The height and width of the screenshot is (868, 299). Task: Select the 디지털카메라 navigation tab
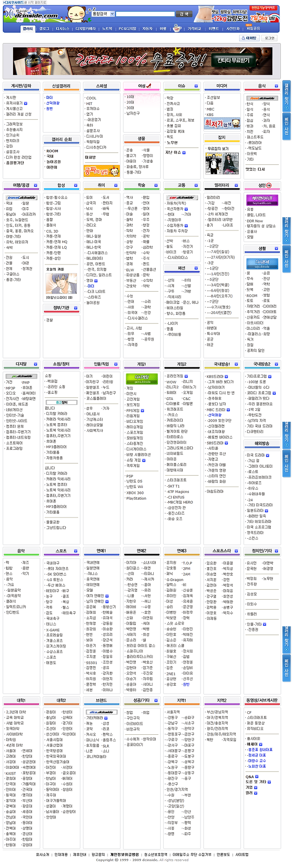(86, 29)
